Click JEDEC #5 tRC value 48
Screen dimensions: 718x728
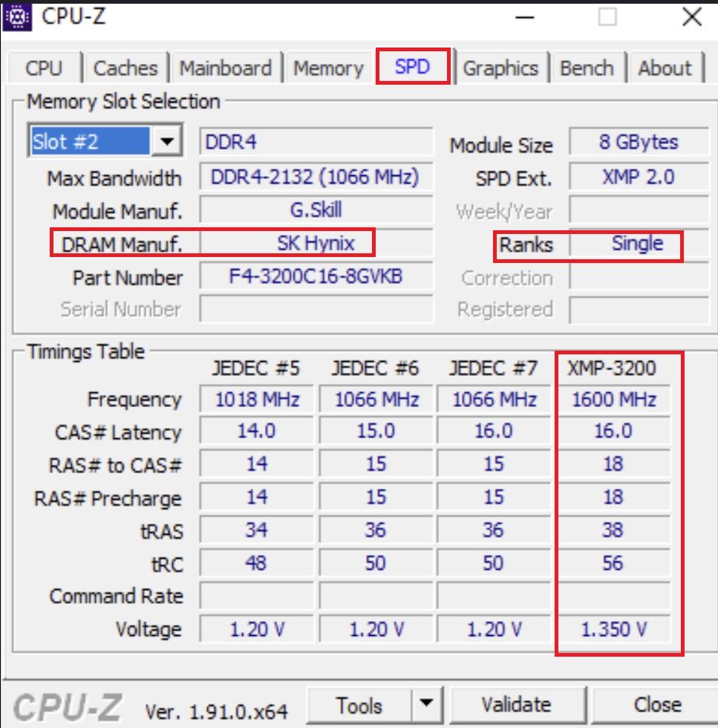pos(257,563)
